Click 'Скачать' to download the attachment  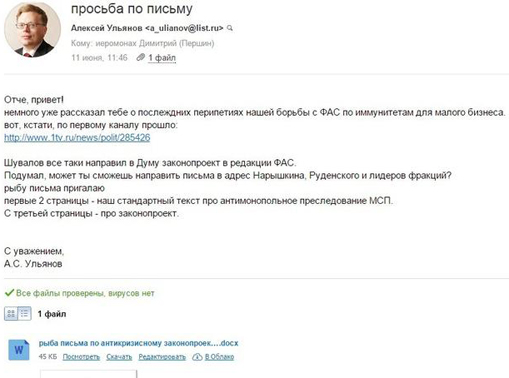pyautogui.click(x=119, y=357)
